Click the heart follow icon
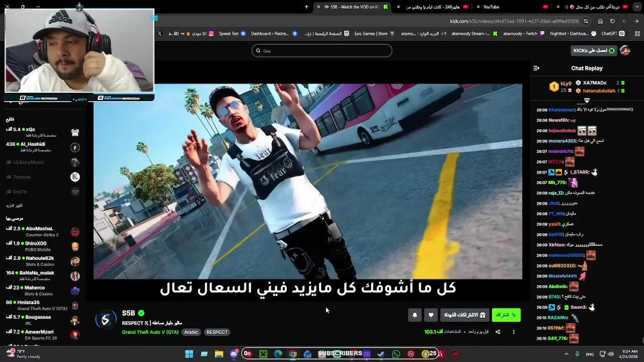Screen dimensions: 644x362 click(x=431, y=315)
